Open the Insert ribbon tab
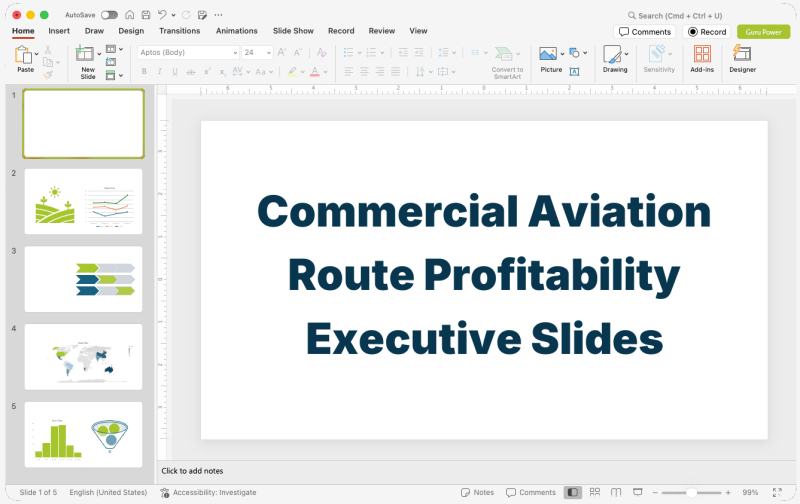 coord(59,31)
